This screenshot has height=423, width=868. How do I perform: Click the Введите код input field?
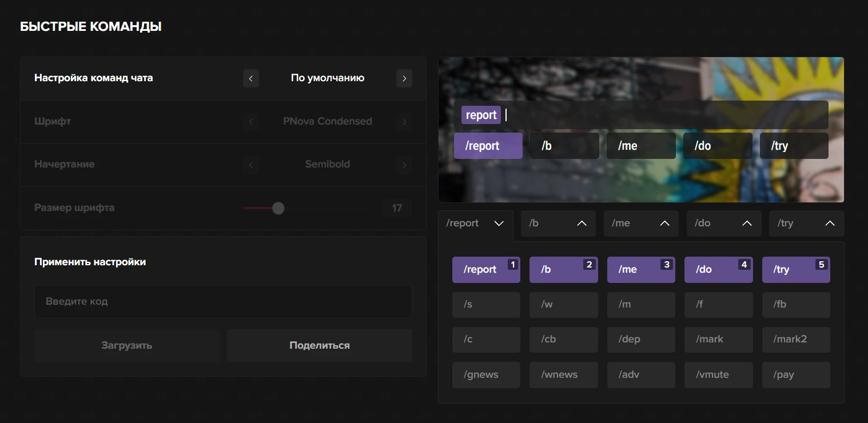pyautogui.click(x=223, y=301)
